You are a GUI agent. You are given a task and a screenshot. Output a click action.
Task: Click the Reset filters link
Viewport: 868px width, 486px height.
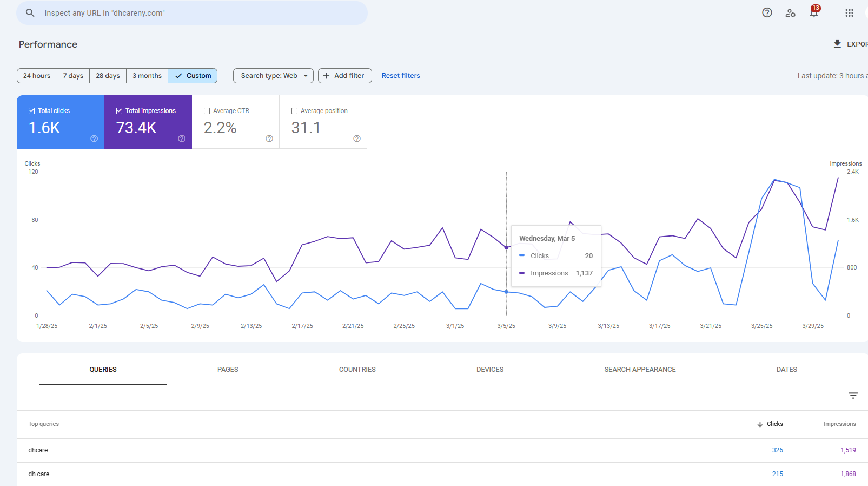[400, 76]
